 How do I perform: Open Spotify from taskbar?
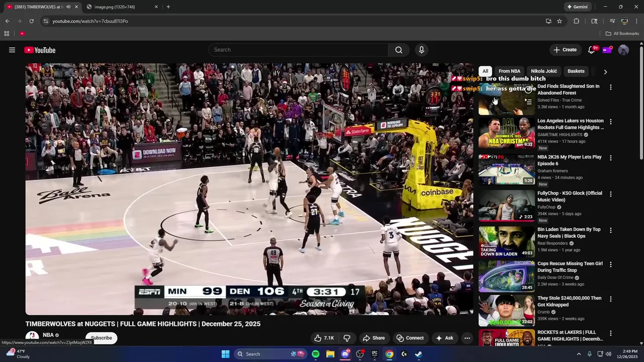(x=315, y=354)
